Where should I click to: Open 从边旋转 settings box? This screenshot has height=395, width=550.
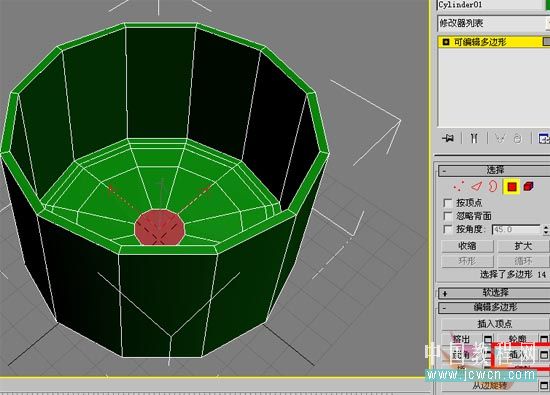[544, 385]
